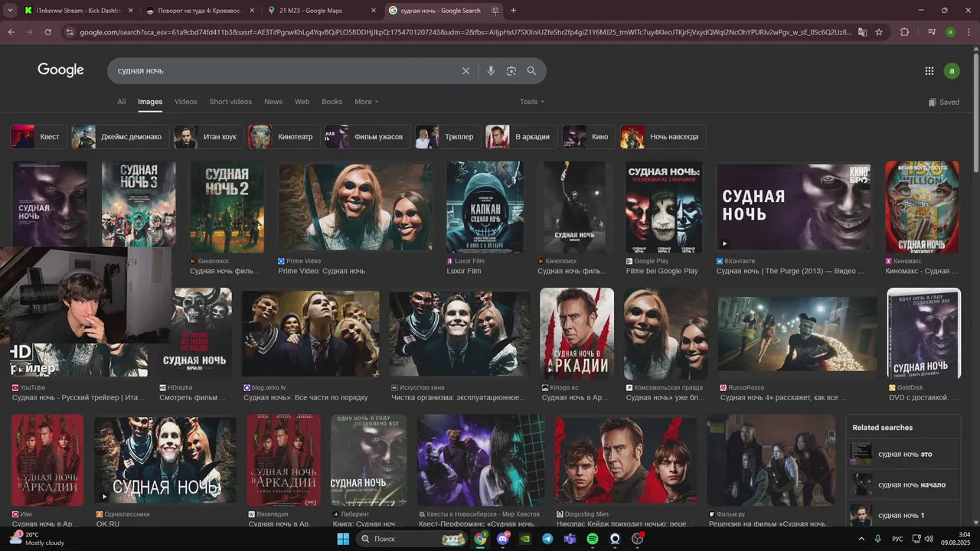This screenshot has height=551, width=980.
Task: Open Spotify from the taskbar
Action: coord(593,539)
